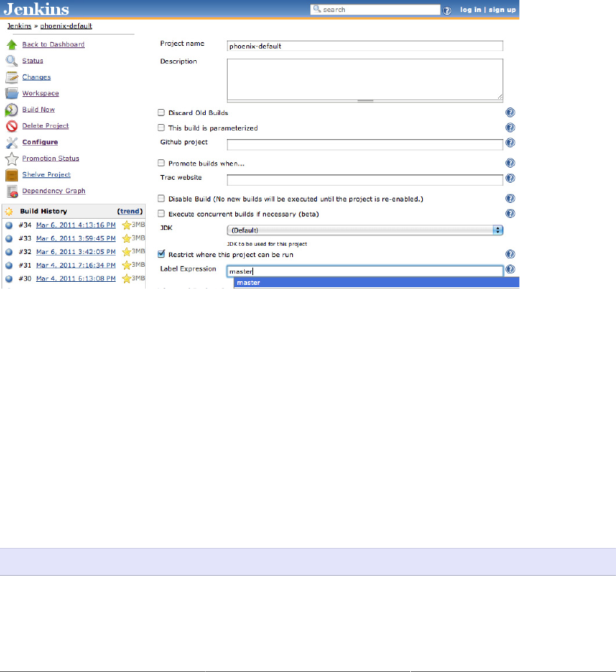The image size is (616, 672).
Task: Click the Back to Dashboard green arrow icon
Action: pos(11,44)
